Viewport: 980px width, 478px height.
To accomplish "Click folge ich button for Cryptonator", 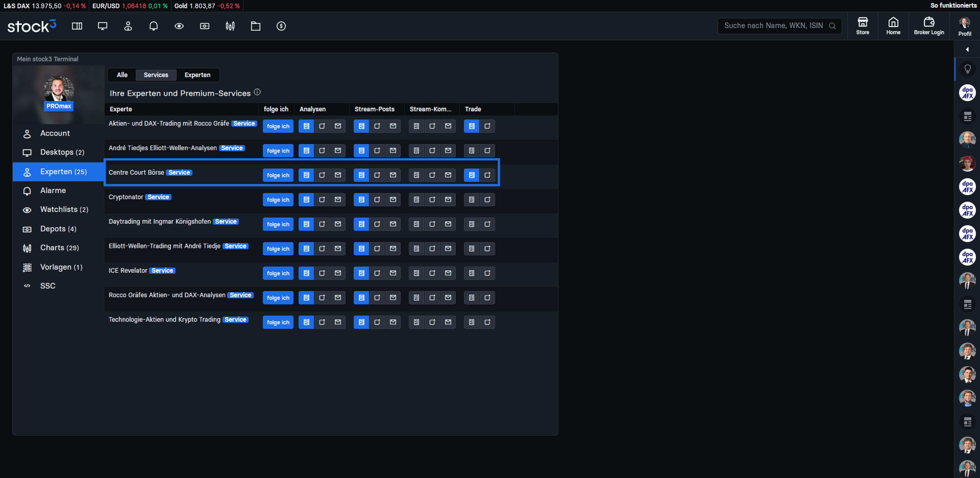I will [278, 200].
